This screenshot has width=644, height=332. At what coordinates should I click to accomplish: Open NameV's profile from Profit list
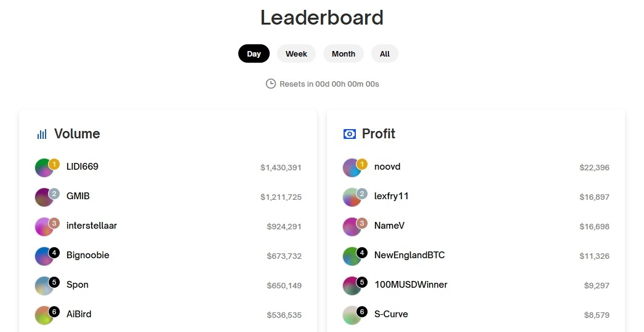[389, 226]
